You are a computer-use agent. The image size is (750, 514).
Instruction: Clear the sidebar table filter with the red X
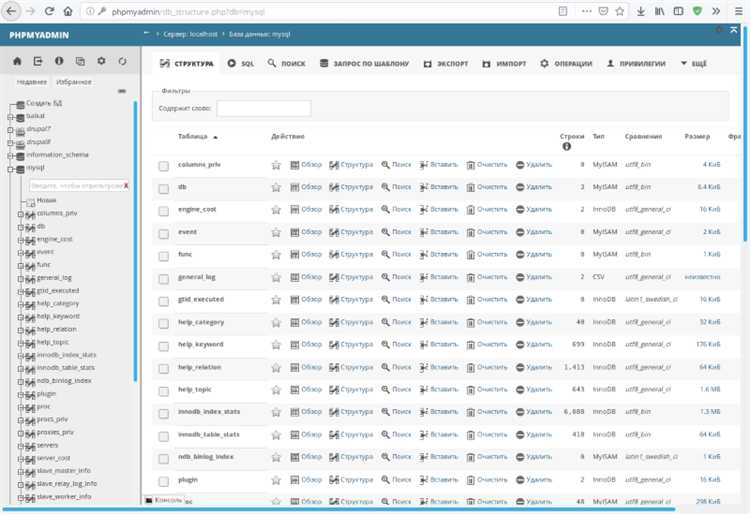click(x=126, y=185)
